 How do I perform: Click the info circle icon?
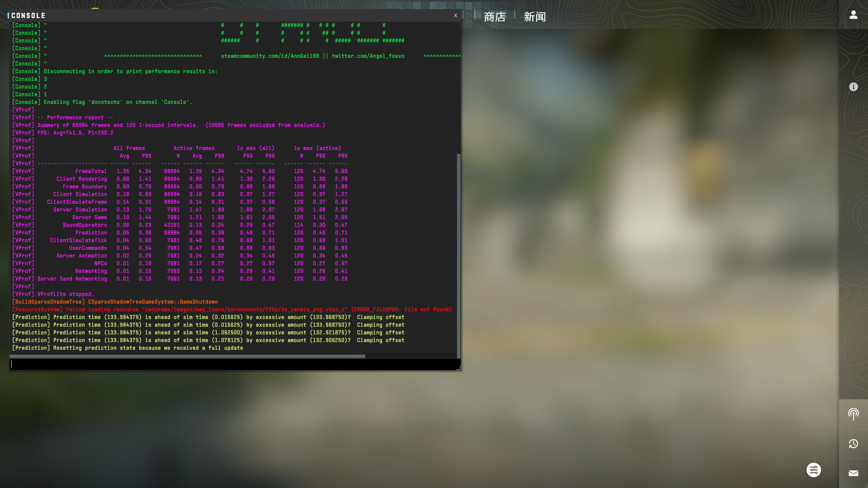(853, 87)
